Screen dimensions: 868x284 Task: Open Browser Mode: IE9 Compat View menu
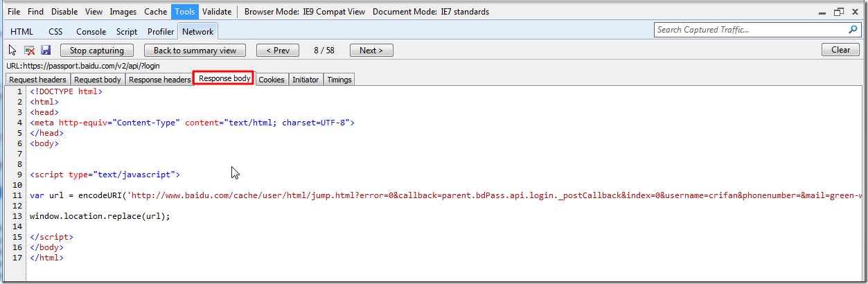click(304, 12)
